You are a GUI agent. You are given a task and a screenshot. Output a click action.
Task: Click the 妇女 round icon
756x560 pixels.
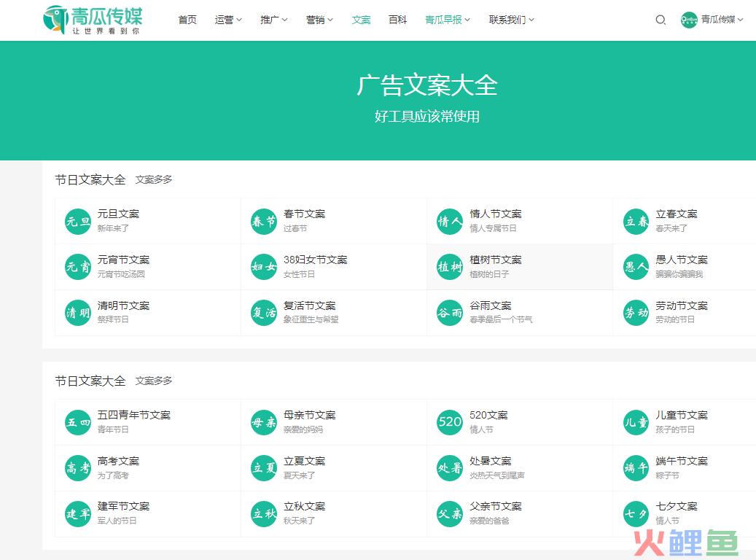(x=264, y=267)
